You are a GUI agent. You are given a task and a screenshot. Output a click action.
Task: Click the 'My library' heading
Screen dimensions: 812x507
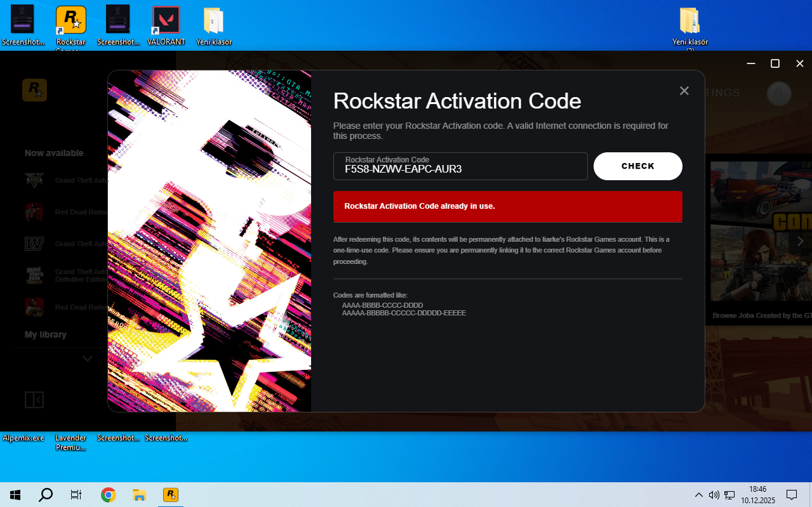[46, 334]
